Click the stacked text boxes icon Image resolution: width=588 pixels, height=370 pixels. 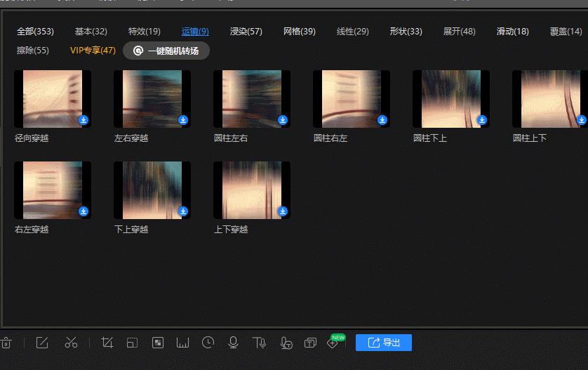point(311,343)
